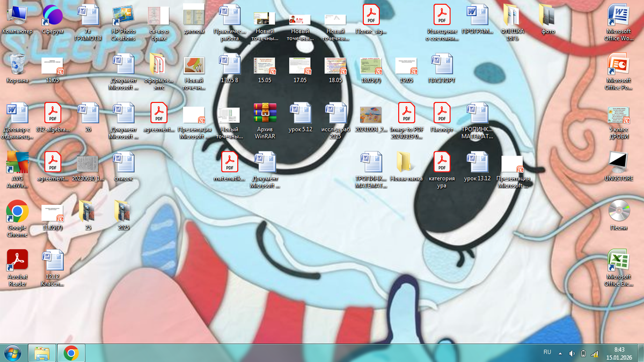Open the Сферум shortcut
The image size is (644, 362).
coord(53,19)
